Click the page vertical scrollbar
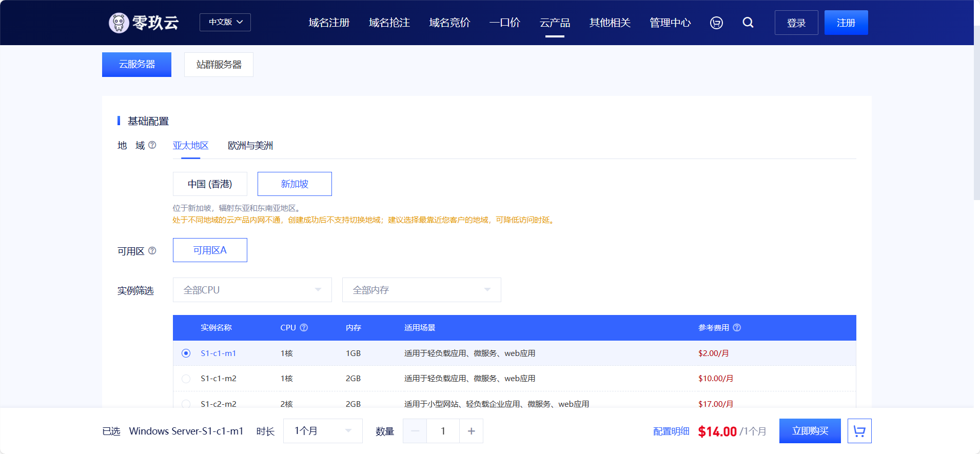The width and height of the screenshot is (980, 454). coord(977,113)
